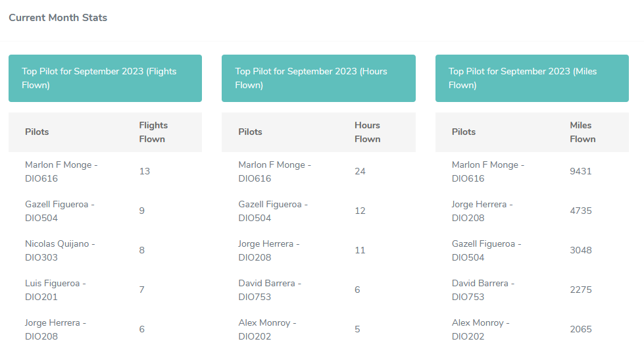Select Jorge Herrera in Flights Flown table
This screenshot has height=358, width=644.
pos(55,330)
